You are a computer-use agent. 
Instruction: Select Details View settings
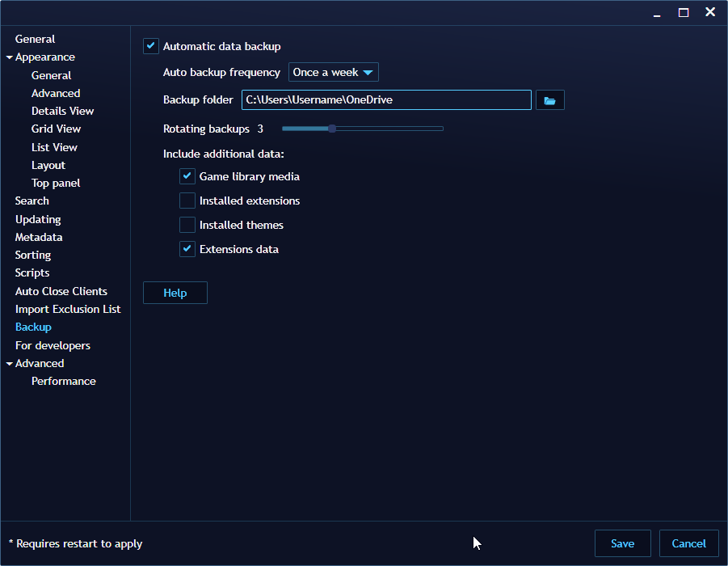click(x=63, y=111)
